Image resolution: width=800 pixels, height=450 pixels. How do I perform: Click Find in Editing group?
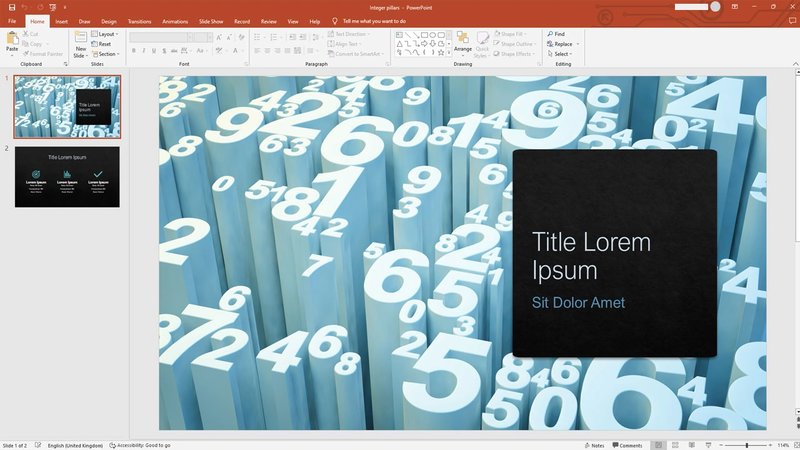[x=556, y=34]
